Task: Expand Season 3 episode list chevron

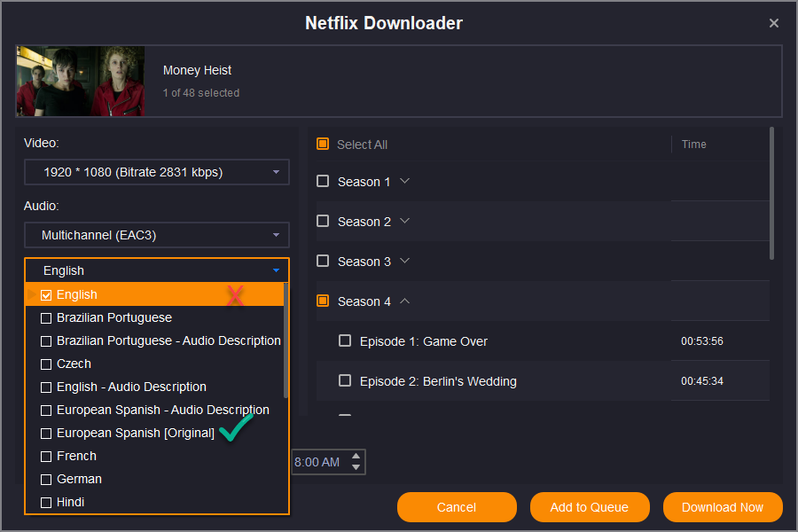Action: tap(404, 261)
